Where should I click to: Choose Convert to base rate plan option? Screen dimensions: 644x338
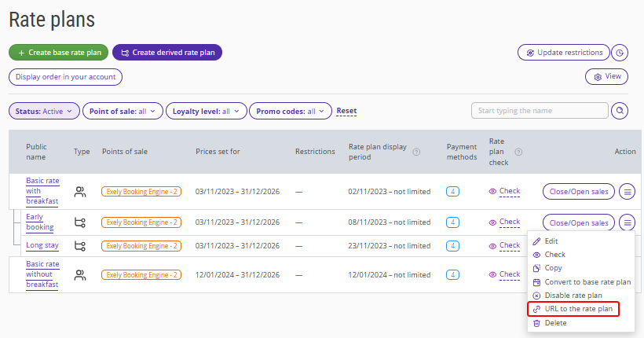[582, 282]
